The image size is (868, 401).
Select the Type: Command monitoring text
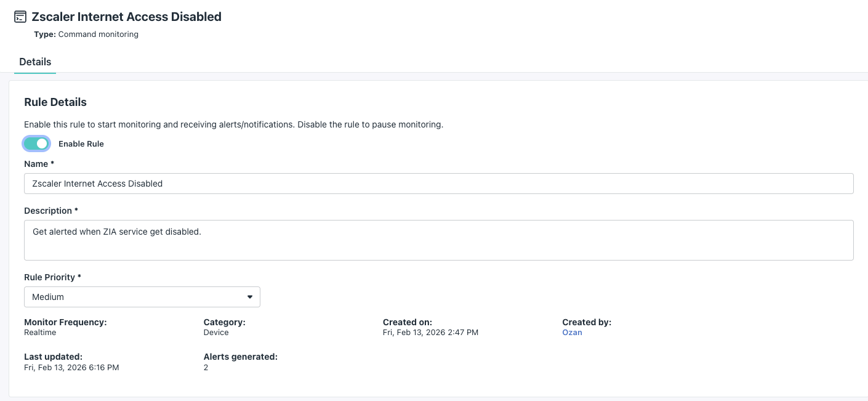(x=86, y=34)
